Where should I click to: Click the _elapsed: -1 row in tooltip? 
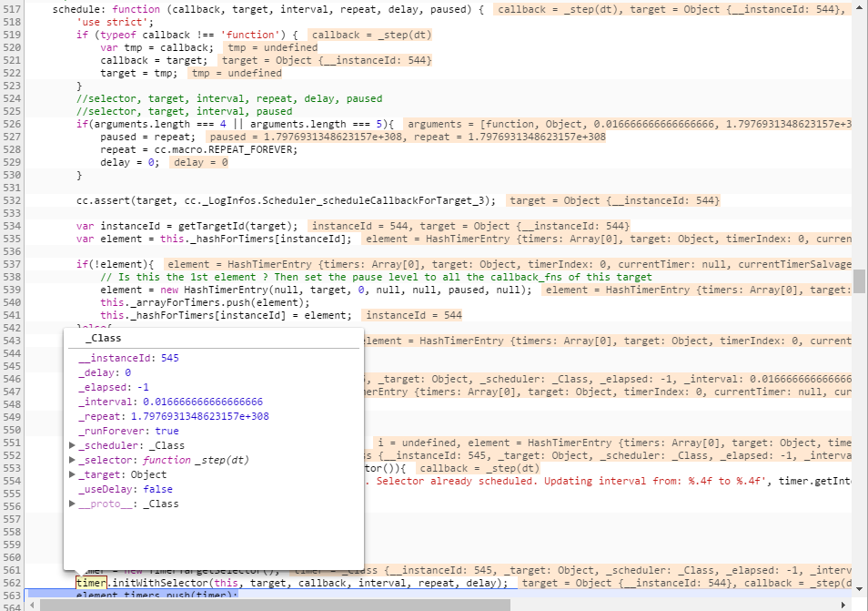114,387
